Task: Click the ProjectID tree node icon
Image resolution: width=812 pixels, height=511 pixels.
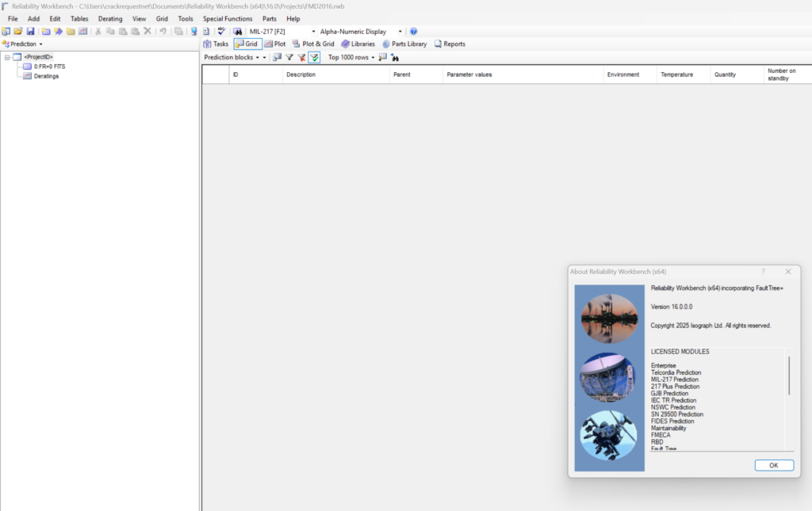Action: [17, 57]
